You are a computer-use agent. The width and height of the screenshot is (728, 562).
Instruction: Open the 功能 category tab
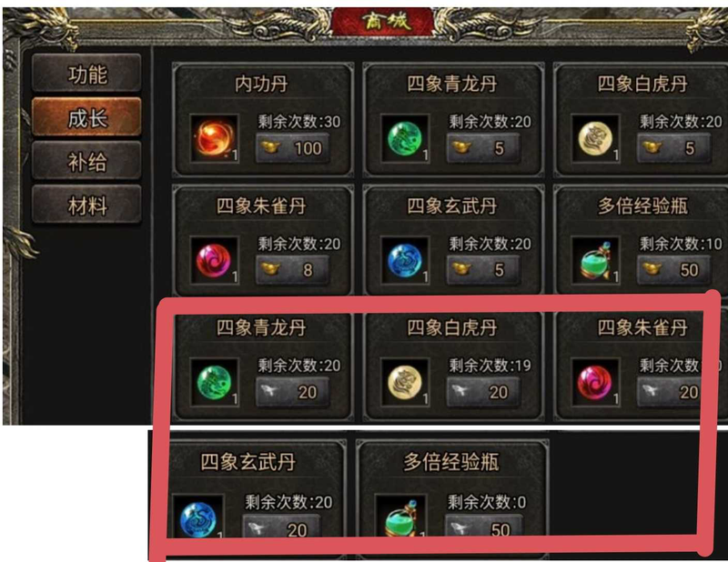[x=86, y=74]
